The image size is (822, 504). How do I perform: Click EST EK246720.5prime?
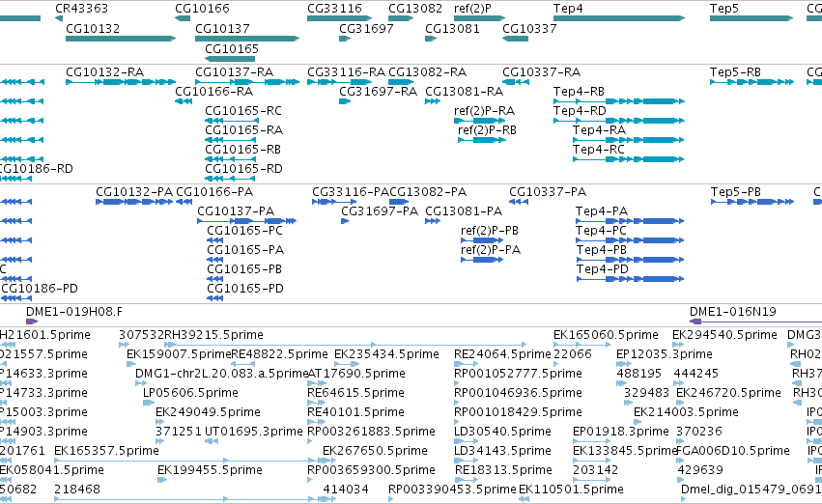[x=728, y=393]
